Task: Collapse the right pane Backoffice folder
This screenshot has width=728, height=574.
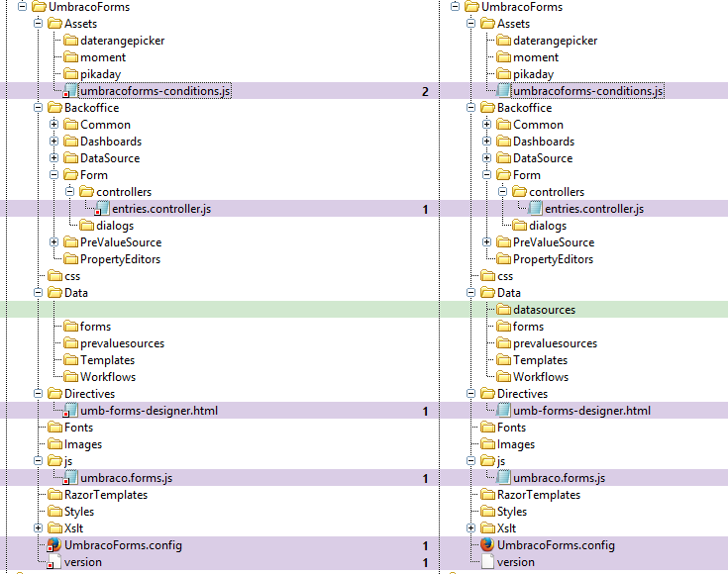Action: pyautogui.click(x=470, y=108)
